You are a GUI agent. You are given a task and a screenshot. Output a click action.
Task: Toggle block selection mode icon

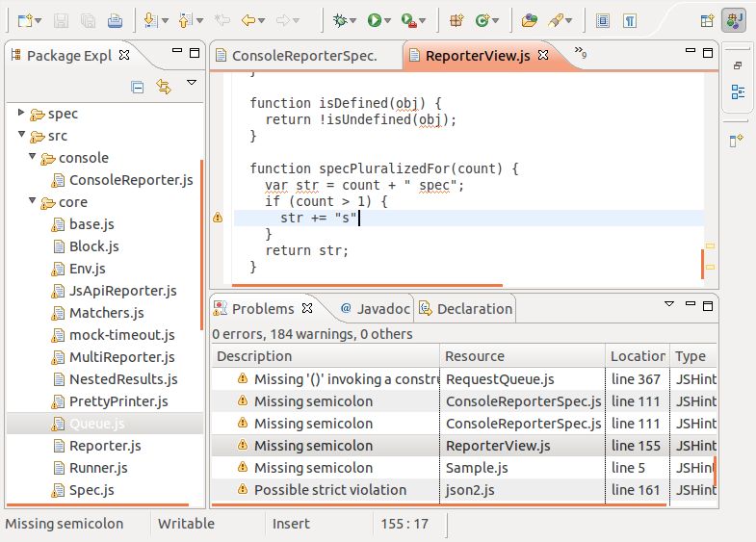point(603,21)
